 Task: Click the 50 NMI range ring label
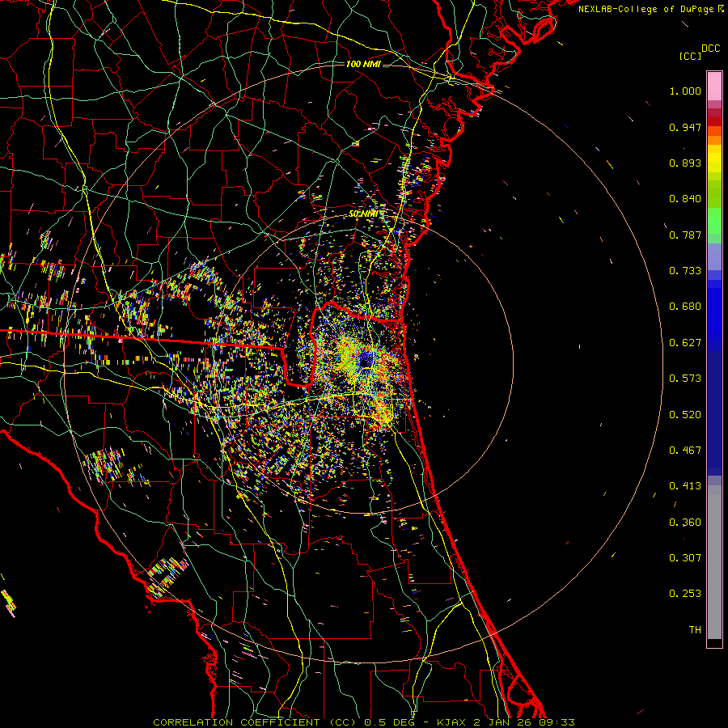(363, 214)
